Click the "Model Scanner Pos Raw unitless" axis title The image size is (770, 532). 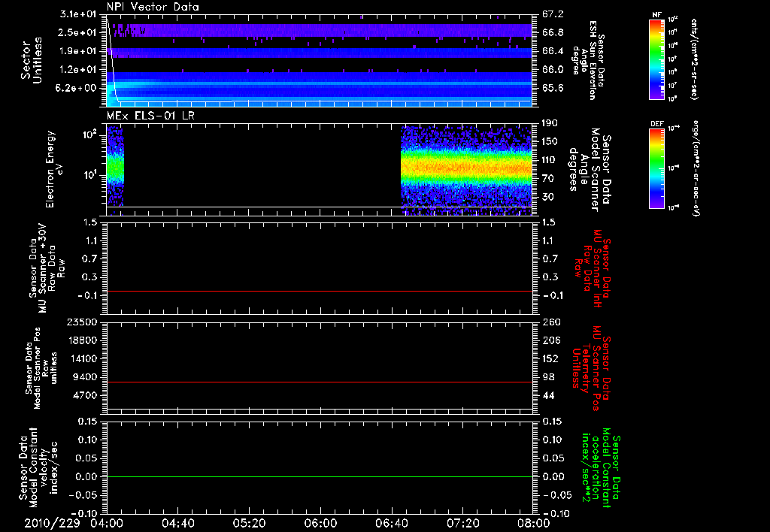pos(41,368)
